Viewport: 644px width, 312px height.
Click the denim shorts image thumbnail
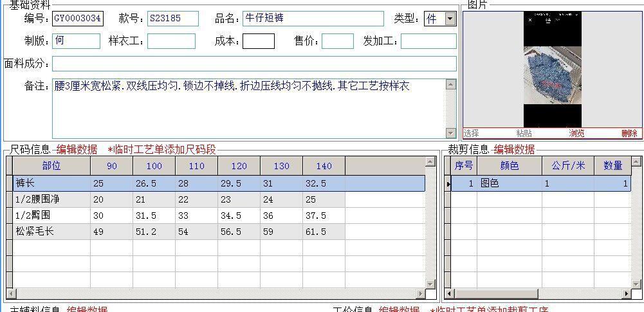coord(552,69)
